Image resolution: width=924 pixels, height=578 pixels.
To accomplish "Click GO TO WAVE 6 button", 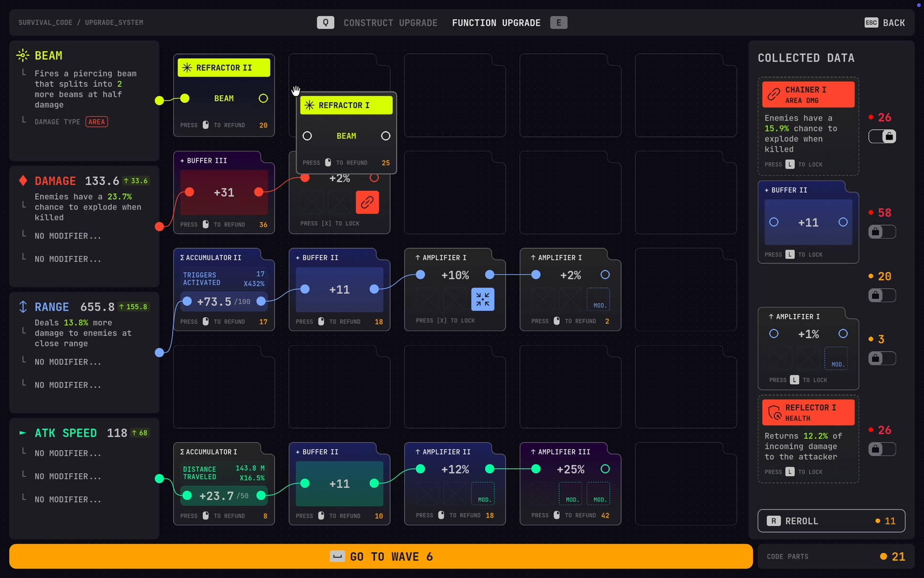I will (381, 557).
